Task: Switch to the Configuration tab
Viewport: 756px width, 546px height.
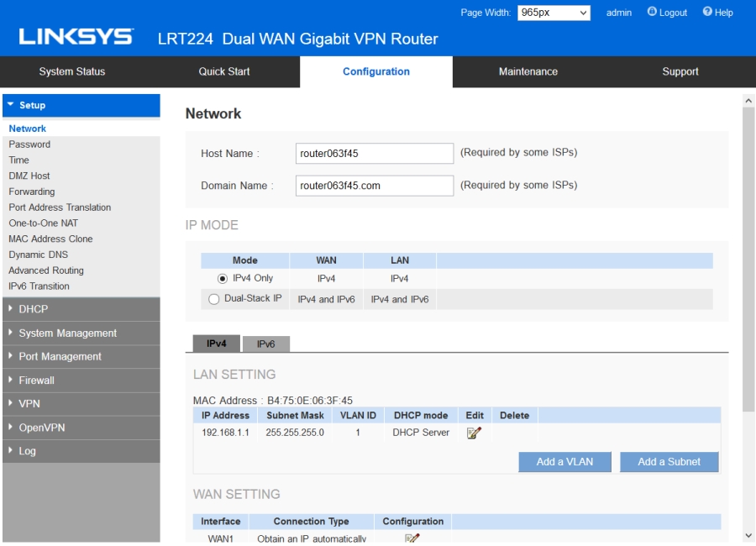Action: 376,71
